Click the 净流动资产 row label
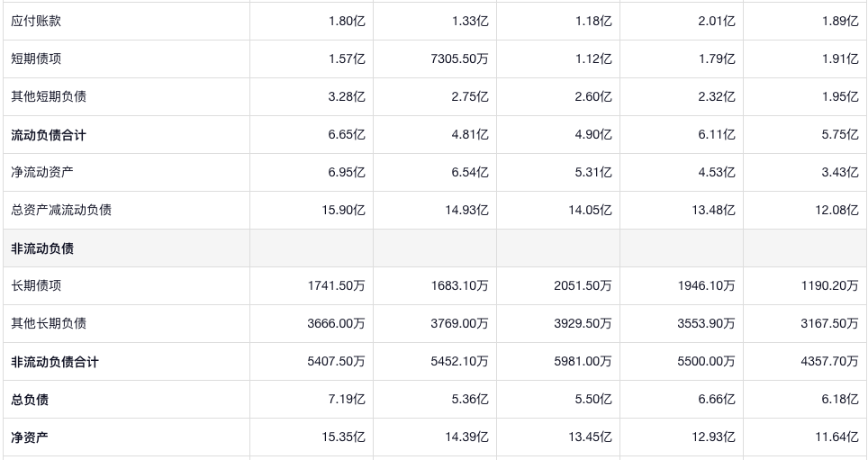This screenshot has width=868, height=460. pyautogui.click(x=42, y=172)
